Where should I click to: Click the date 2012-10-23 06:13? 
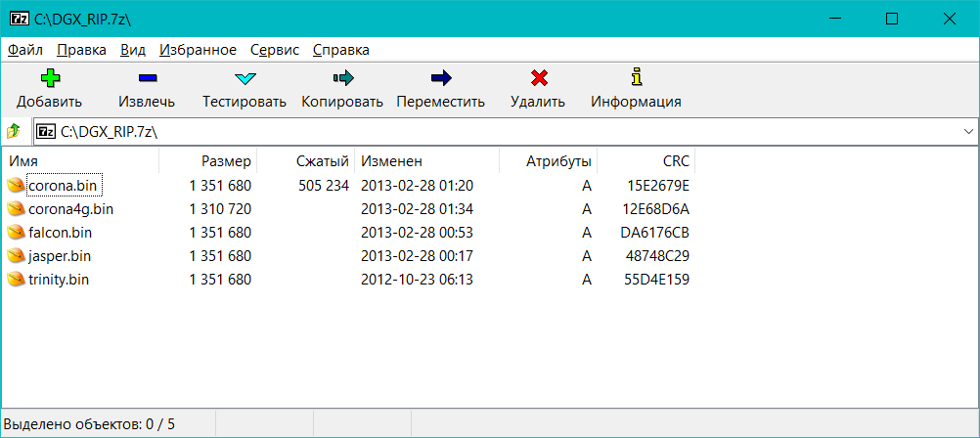[x=417, y=280]
